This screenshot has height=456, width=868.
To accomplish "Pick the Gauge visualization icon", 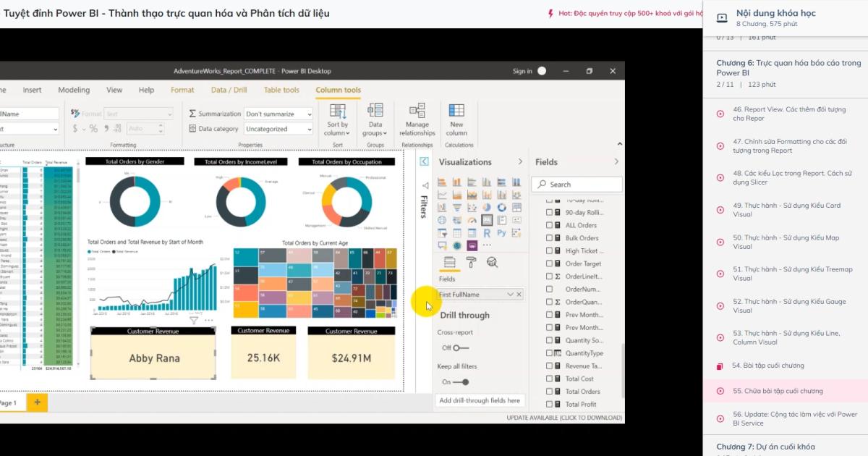I will 472,220.
